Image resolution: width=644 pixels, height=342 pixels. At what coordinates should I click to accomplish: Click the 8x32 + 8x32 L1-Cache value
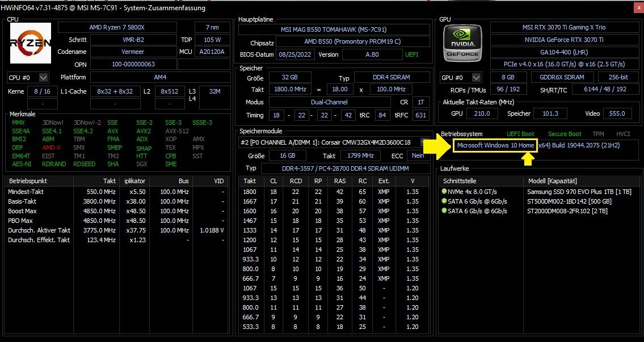(x=115, y=91)
